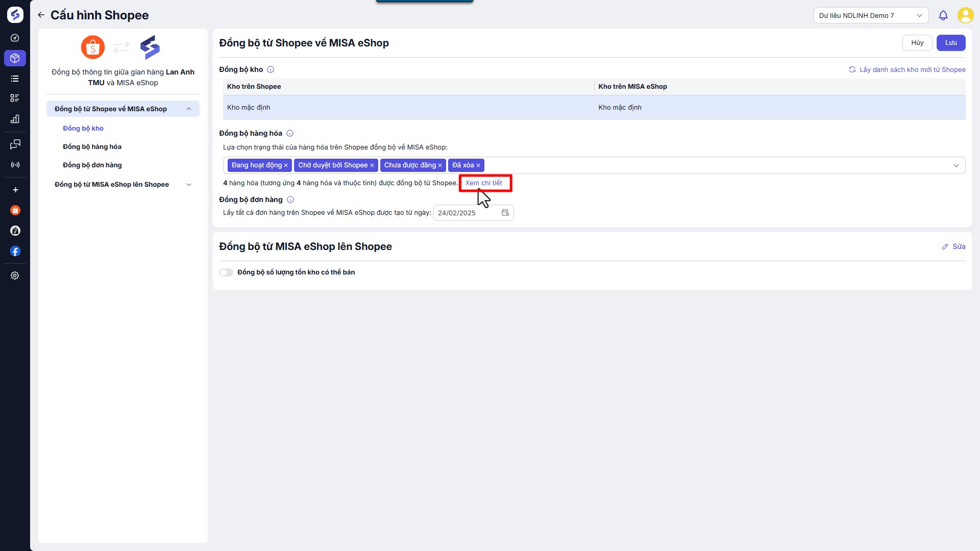The width and height of the screenshot is (980, 551).
Task: Open calendar picker in order date field
Action: point(505,213)
